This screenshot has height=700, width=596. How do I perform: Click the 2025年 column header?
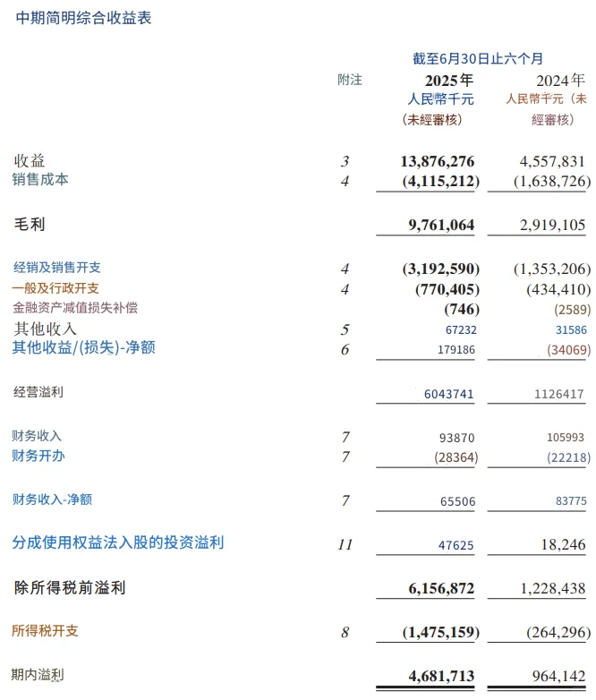coord(449,81)
